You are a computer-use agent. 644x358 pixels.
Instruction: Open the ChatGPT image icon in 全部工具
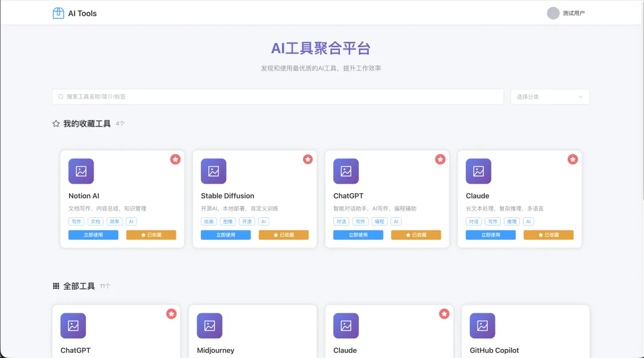[x=73, y=326]
